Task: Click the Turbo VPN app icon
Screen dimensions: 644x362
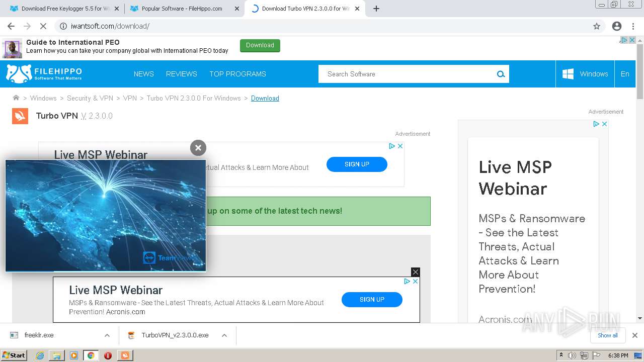Action: tap(20, 116)
